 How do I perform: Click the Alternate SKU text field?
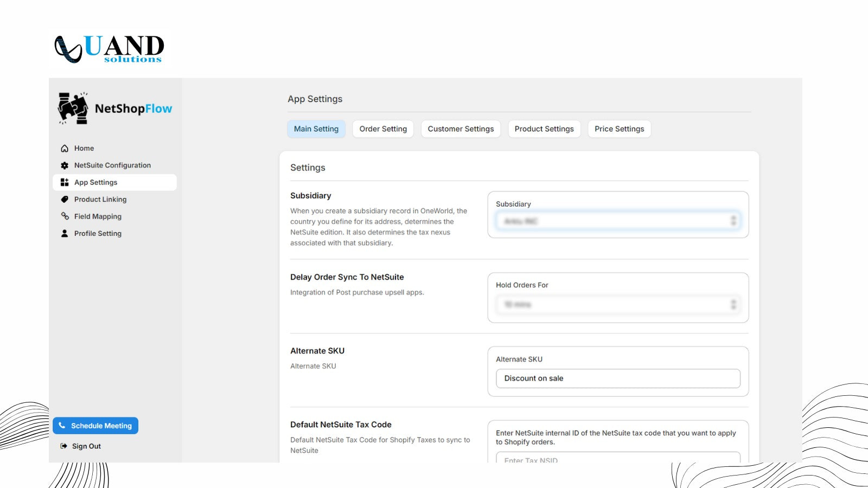[x=618, y=378]
